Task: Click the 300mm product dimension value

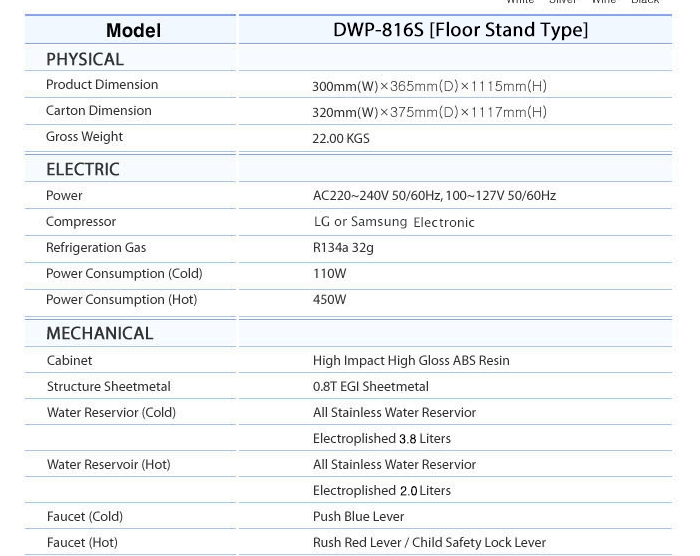Action: tap(429, 87)
